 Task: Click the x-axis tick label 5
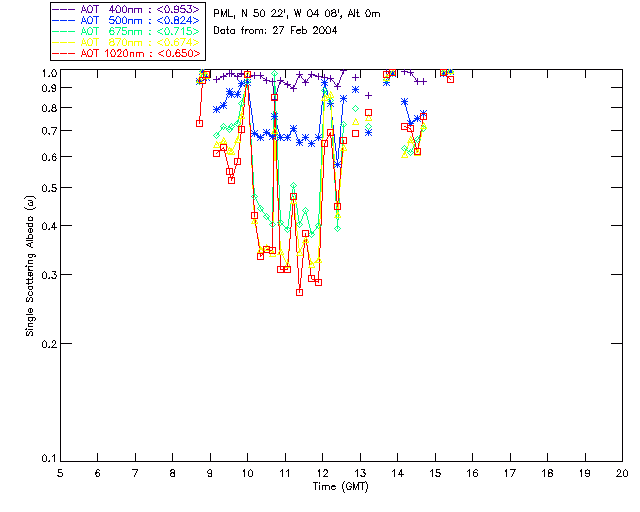(60, 473)
